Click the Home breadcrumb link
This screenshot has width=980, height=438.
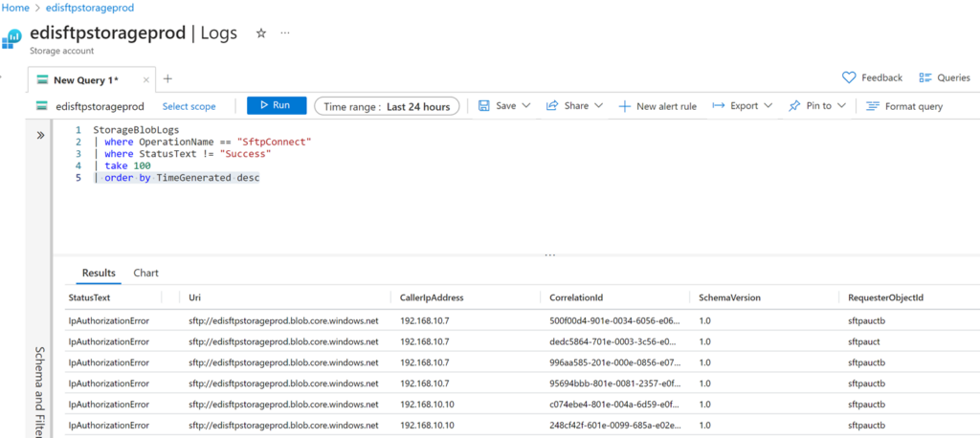[x=14, y=8]
